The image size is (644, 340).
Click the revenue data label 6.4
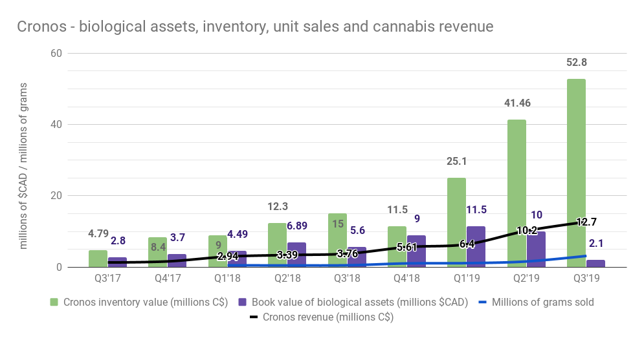[467, 244]
